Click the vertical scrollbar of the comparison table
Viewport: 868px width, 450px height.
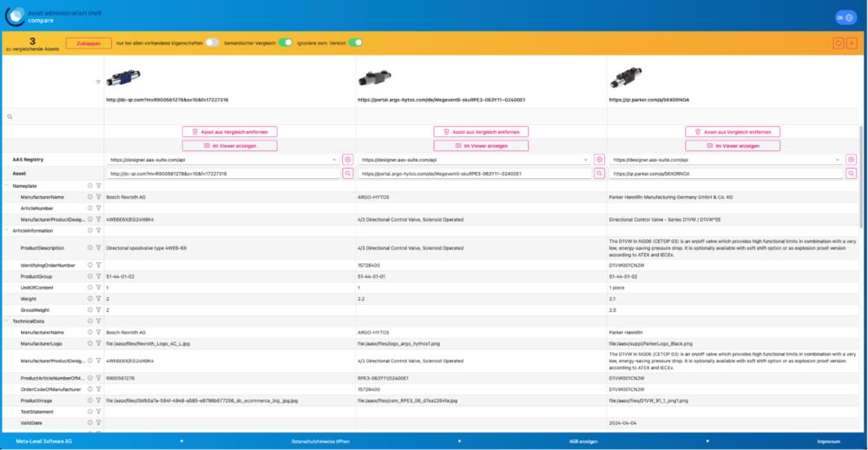point(860,177)
